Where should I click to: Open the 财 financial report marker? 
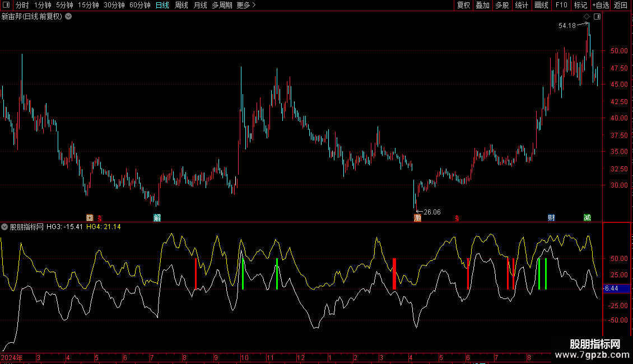(551, 217)
